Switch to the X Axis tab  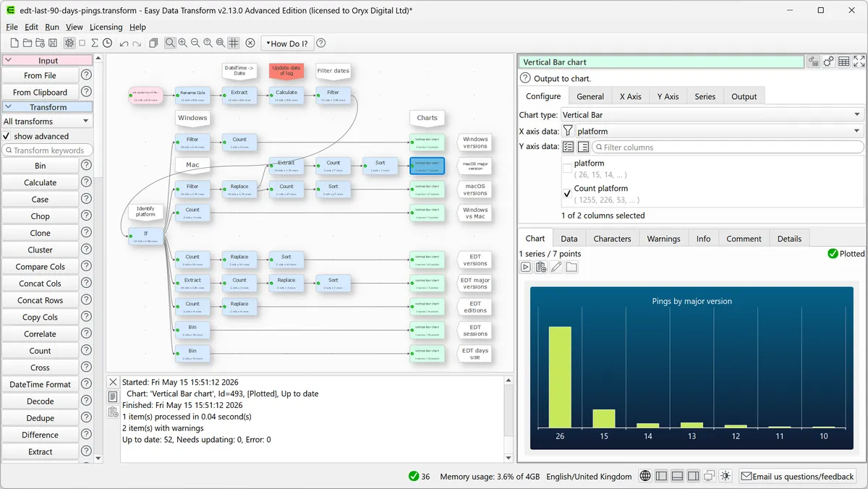630,96
